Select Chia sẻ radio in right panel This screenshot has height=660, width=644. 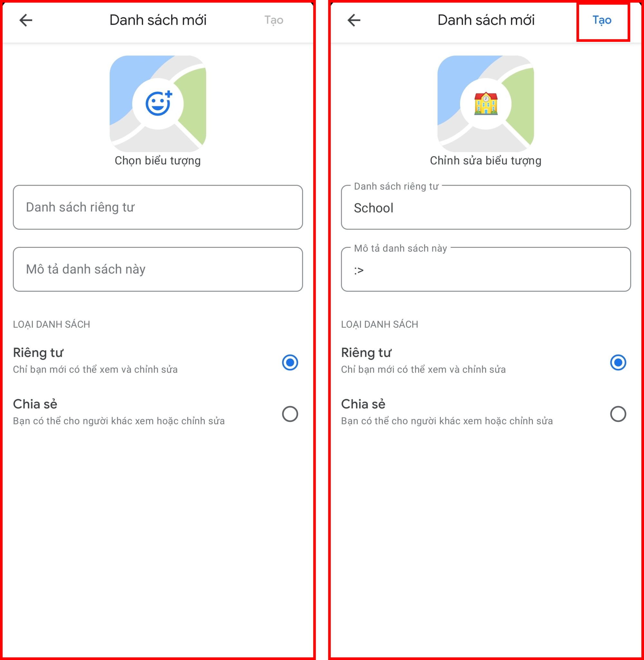coord(618,414)
